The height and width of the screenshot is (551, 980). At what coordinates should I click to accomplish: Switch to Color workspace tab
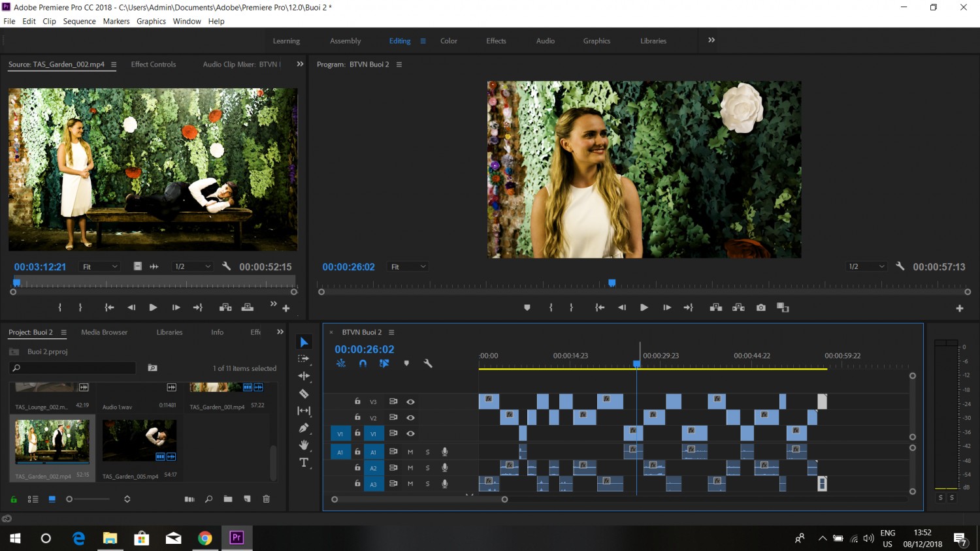point(449,40)
